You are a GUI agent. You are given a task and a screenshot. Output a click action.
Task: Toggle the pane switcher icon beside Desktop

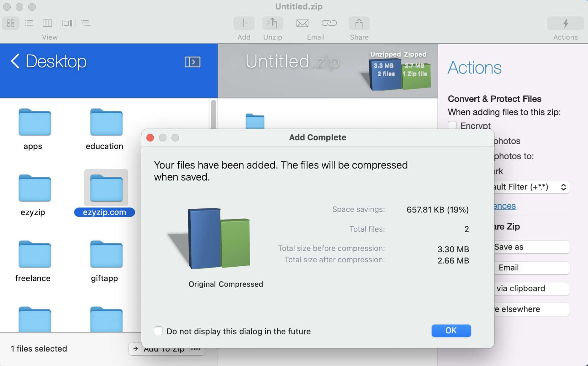point(192,62)
